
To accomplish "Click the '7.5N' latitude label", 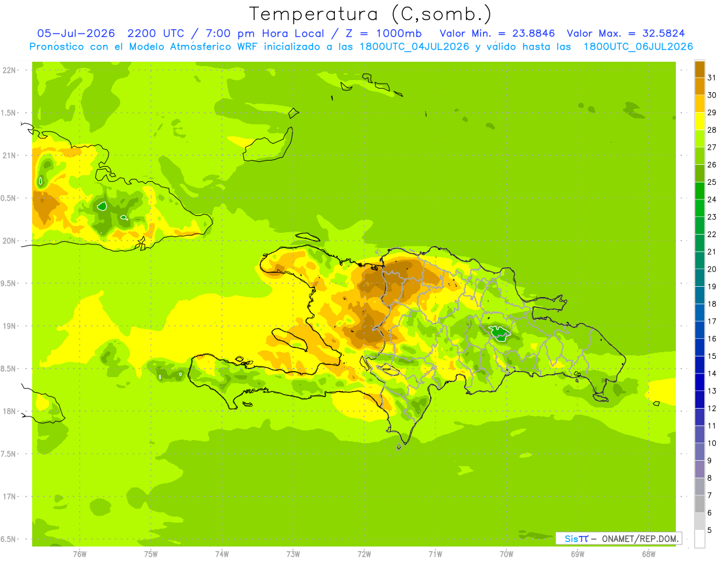I will click(9, 454).
